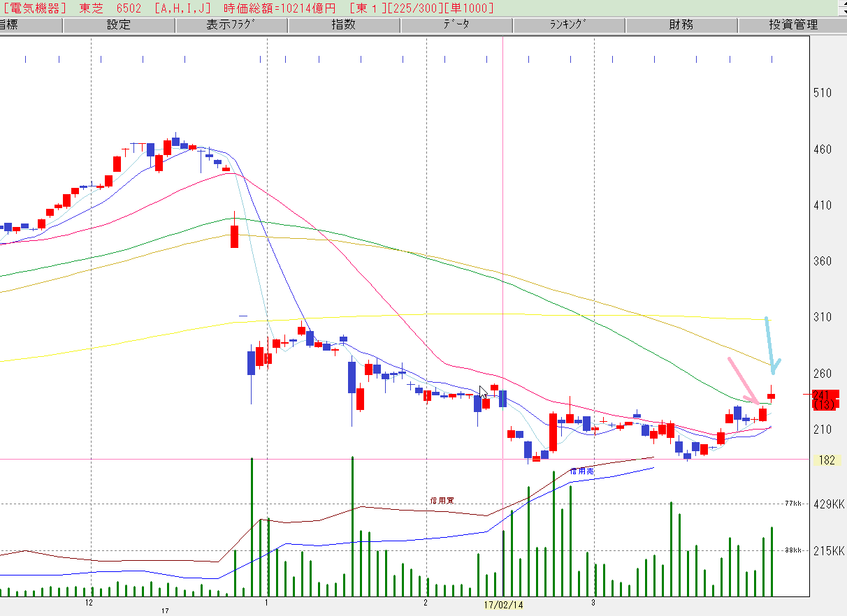Click the 260 price axis label
This screenshot has width=847, height=616.
pyautogui.click(x=822, y=373)
